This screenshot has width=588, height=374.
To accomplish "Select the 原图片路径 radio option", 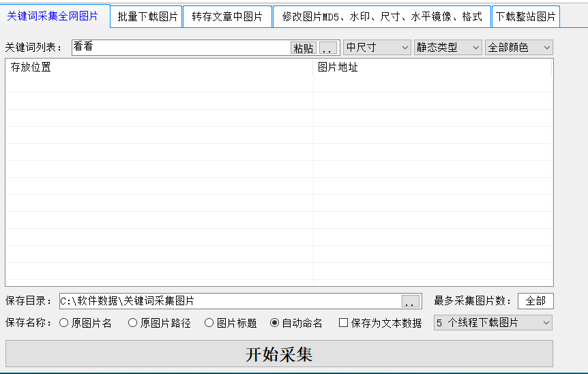I will pos(160,323).
